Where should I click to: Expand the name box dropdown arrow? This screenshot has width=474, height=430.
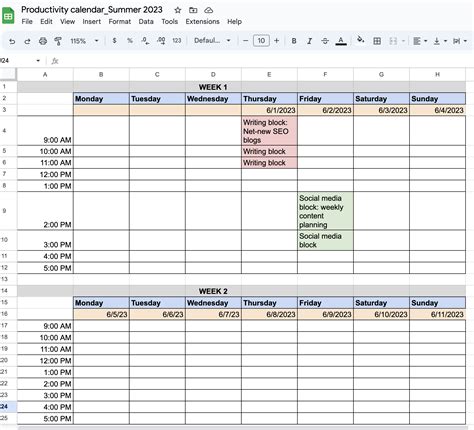click(38, 61)
